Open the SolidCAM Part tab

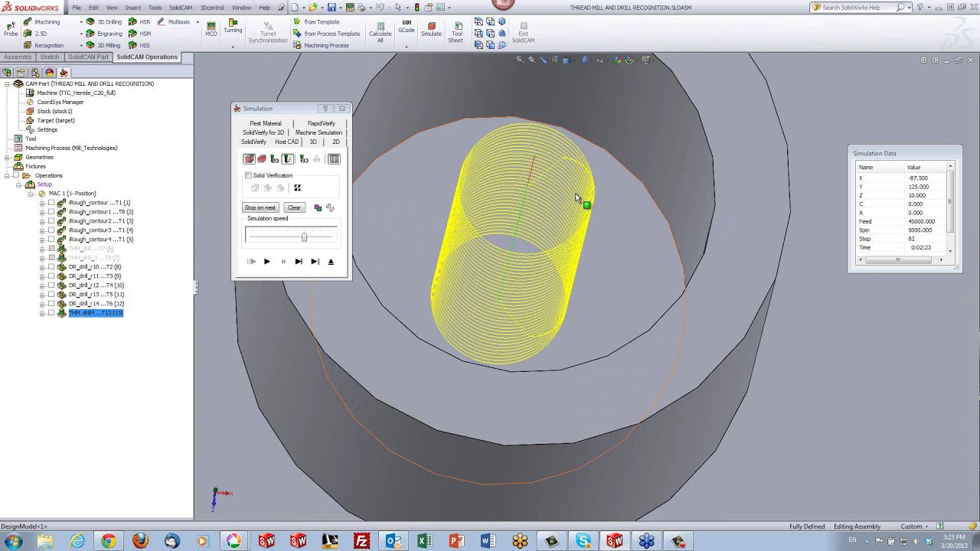point(88,57)
